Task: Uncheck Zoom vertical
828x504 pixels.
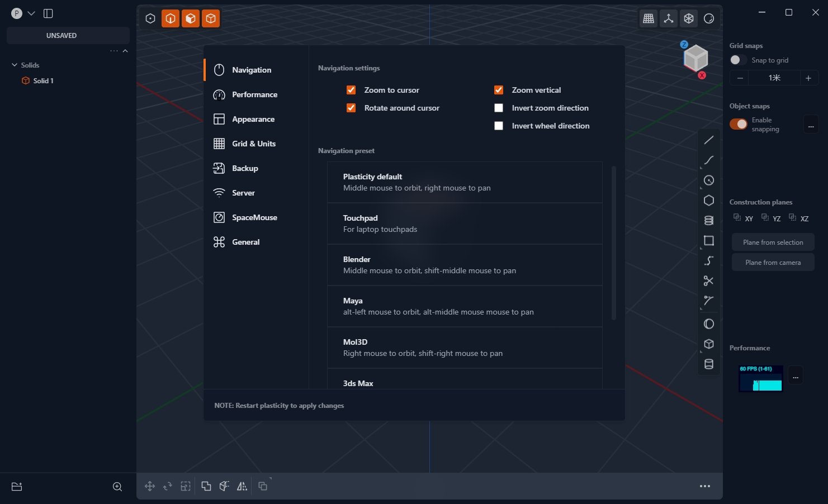Action: [x=499, y=90]
